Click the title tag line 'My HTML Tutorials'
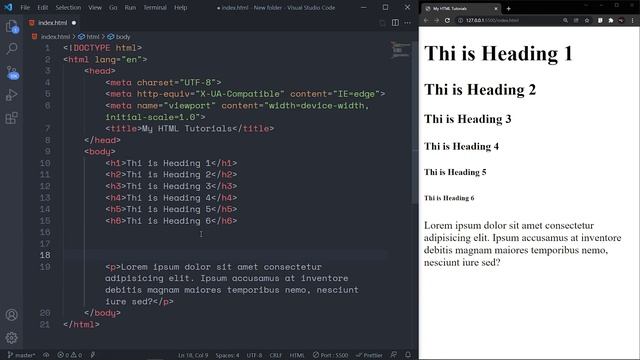Viewport: 640px width, 360px height. click(x=189, y=129)
